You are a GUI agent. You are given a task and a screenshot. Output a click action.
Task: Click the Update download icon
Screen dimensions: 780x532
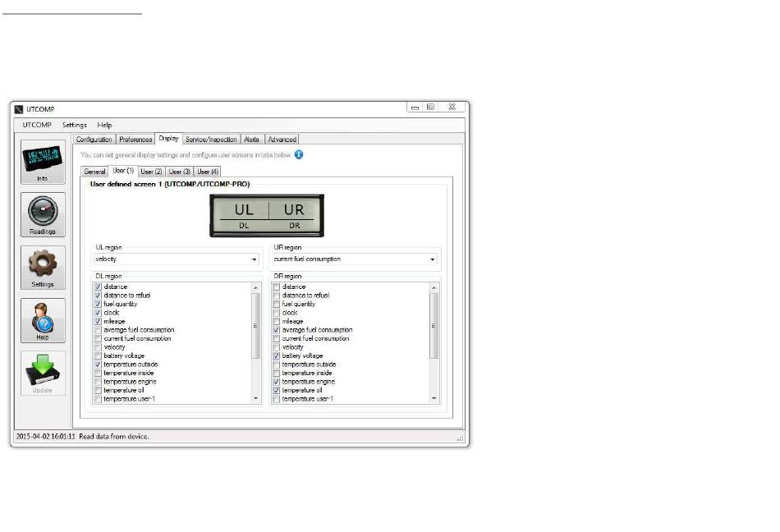click(x=43, y=374)
